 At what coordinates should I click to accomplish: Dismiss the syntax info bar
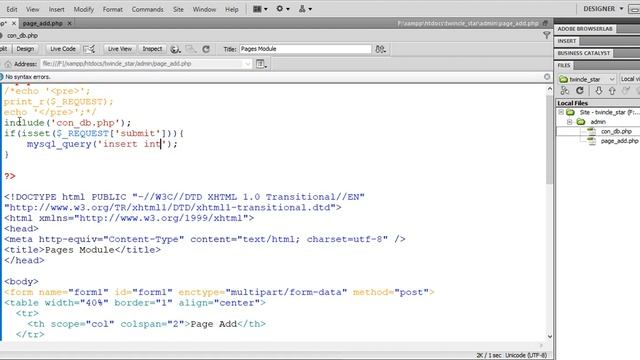point(547,77)
